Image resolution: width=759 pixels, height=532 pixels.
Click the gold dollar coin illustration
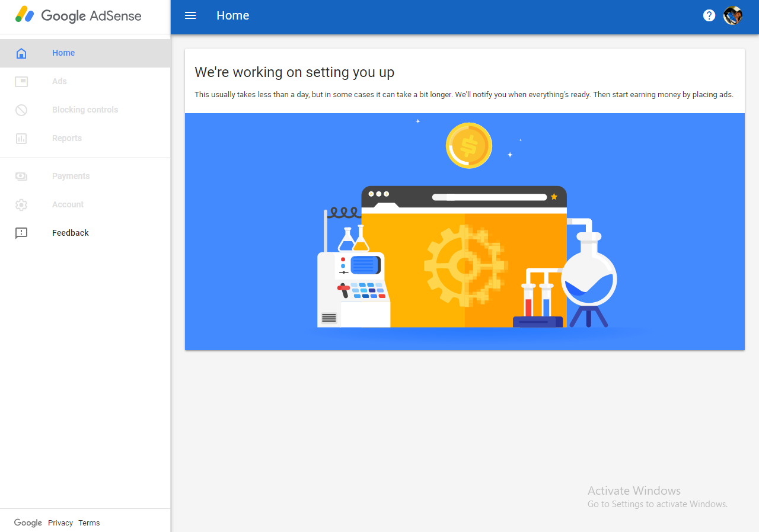[x=469, y=146]
